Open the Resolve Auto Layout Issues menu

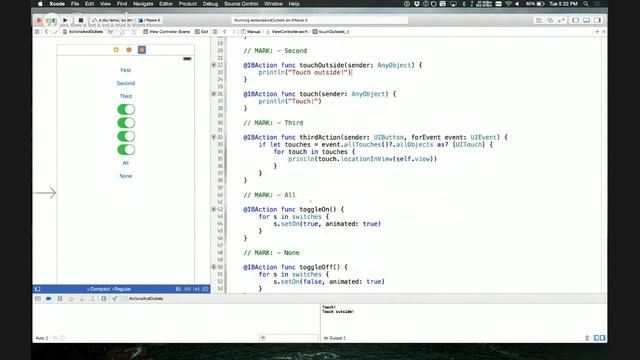(196, 289)
